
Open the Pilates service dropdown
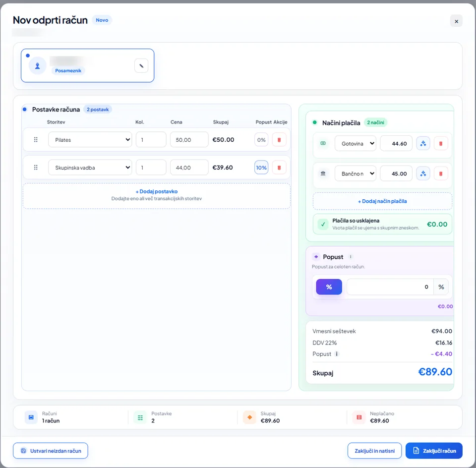point(90,140)
